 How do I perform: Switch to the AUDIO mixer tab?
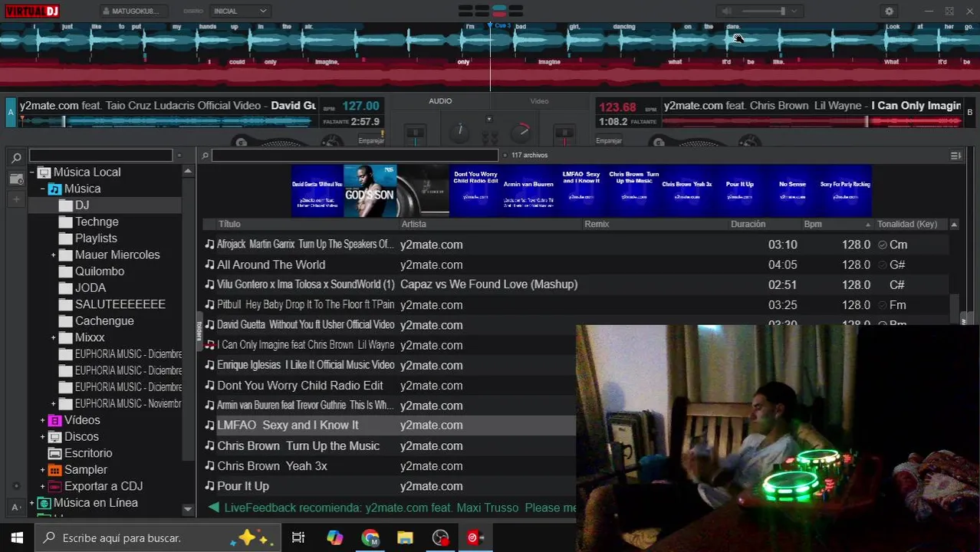[x=440, y=101]
